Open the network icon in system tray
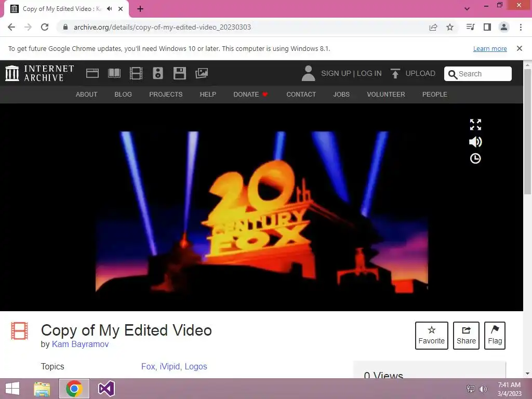This screenshot has width=532, height=399. [471, 389]
